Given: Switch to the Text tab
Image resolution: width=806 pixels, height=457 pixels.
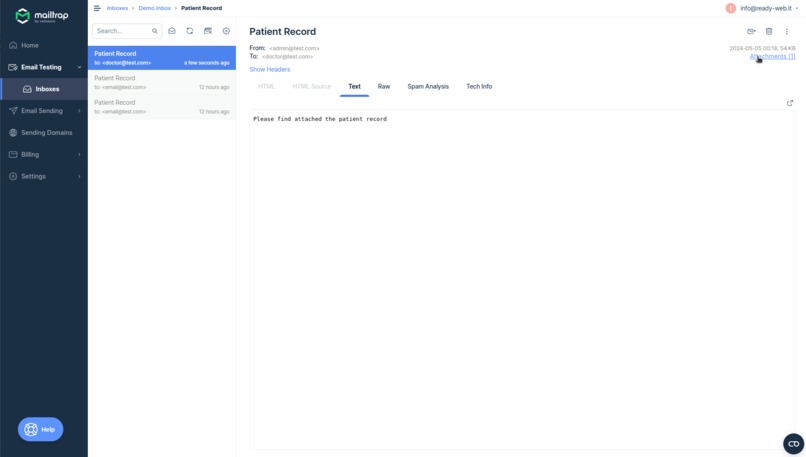Looking at the screenshot, I should coord(355,86).
